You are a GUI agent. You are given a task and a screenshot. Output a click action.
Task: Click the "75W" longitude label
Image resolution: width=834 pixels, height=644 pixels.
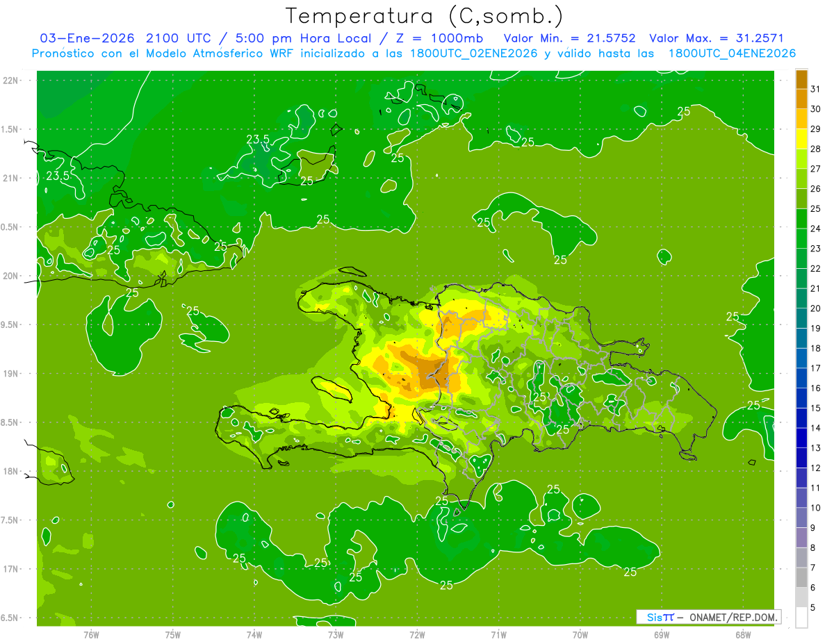coord(173,634)
